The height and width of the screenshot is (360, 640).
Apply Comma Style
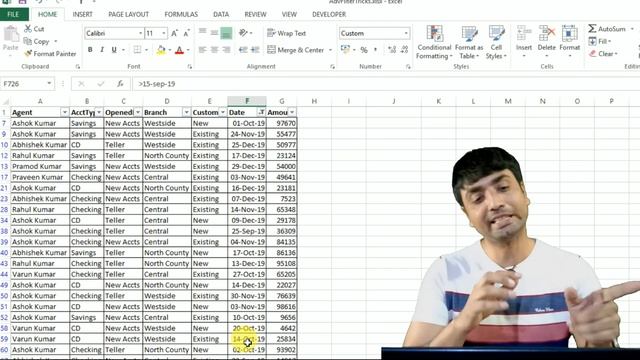[x=376, y=50]
